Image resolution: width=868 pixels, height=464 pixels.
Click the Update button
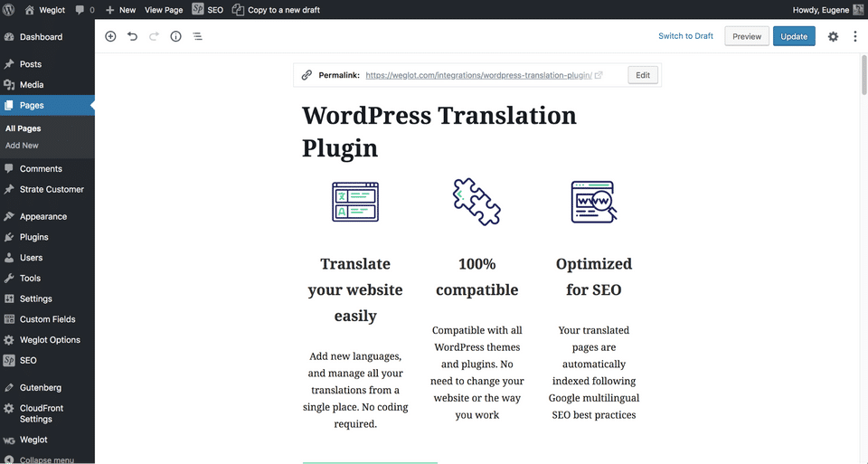coord(794,36)
